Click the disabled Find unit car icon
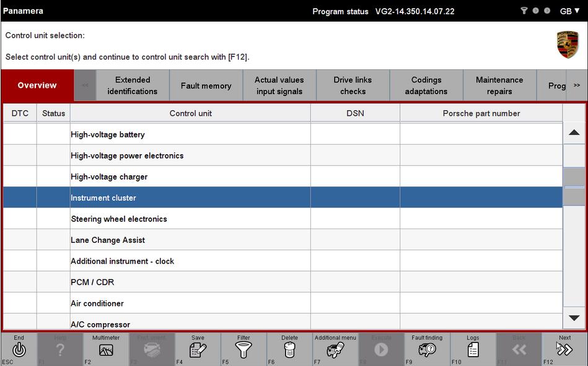Image resolution: width=588 pixels, height=366 pixels. [152, 350]
